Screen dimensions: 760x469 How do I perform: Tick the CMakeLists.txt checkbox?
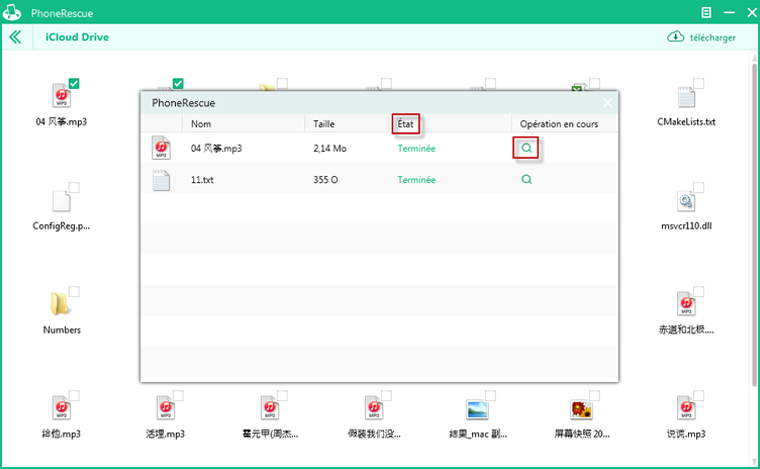coord(698,83)
